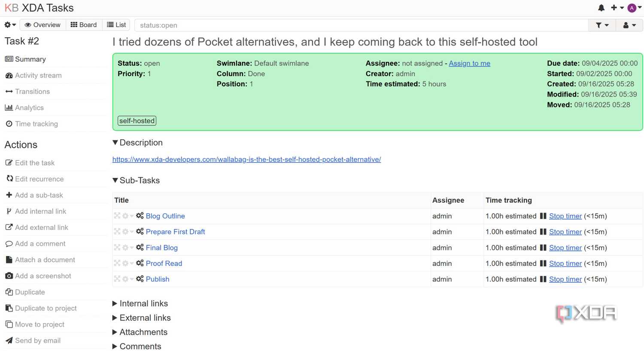Click the Assign to me link
The width and height of the screenshot is (644, 351).
(x=469, y=64)
